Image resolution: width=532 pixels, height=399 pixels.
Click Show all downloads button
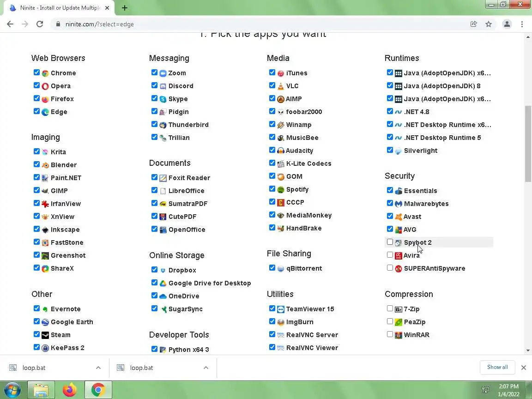[x=497, y=368]
